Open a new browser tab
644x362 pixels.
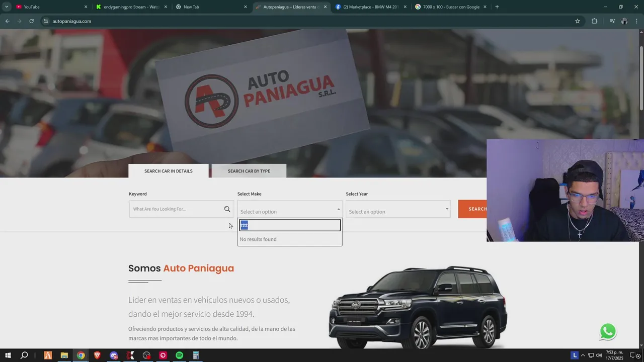click(497, 7)
